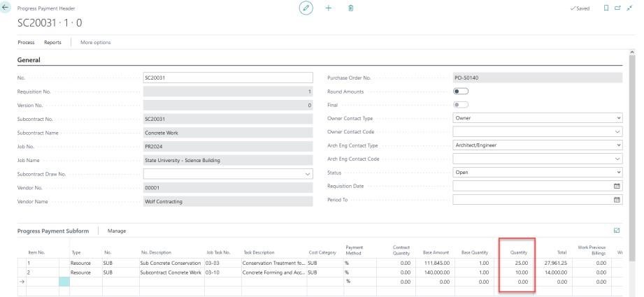Click the No. field containing SC20031

[x=227, y=78]
